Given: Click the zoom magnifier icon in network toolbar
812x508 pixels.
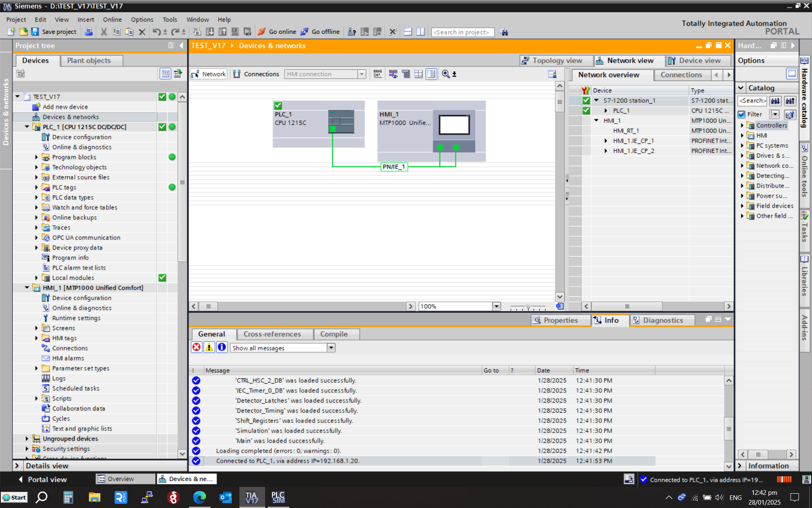Looking at the screenshot, I should coord(446,74).
